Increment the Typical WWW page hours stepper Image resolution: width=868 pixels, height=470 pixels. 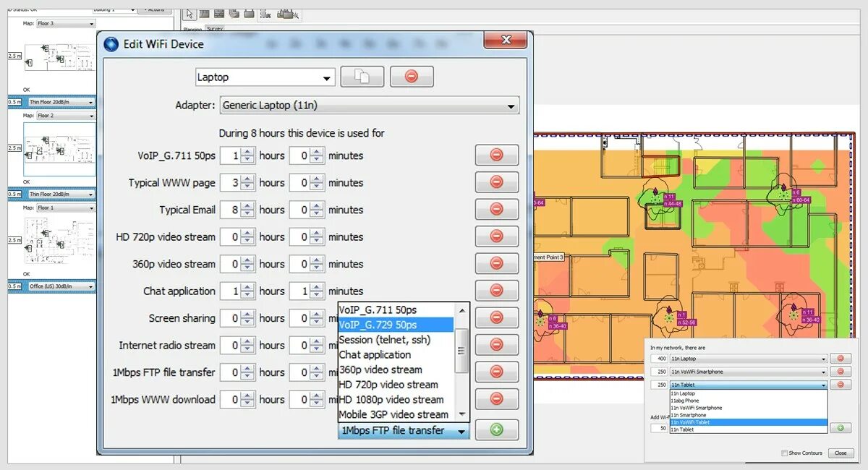(x=248, y=179)
